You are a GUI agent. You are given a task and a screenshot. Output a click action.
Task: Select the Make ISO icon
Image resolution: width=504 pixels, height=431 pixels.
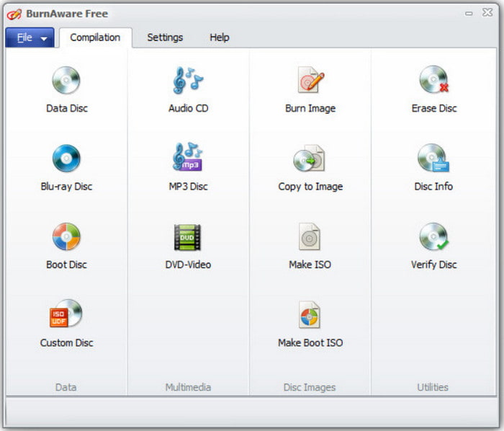pos(309,236)
